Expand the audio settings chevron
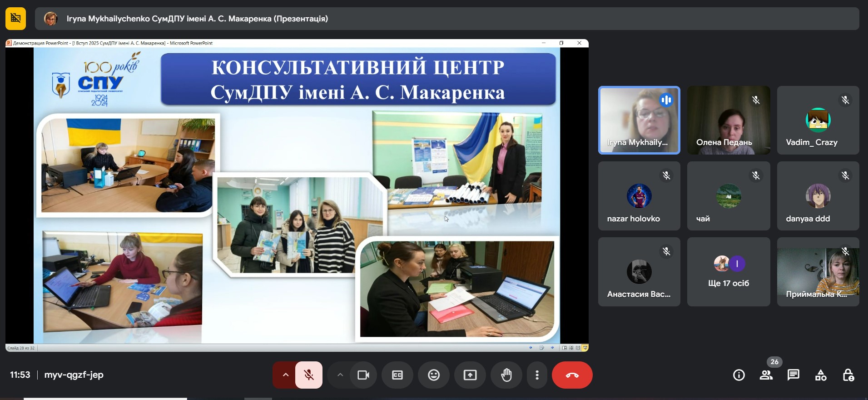Screen dimensions: 868x400 click(285, 375)
